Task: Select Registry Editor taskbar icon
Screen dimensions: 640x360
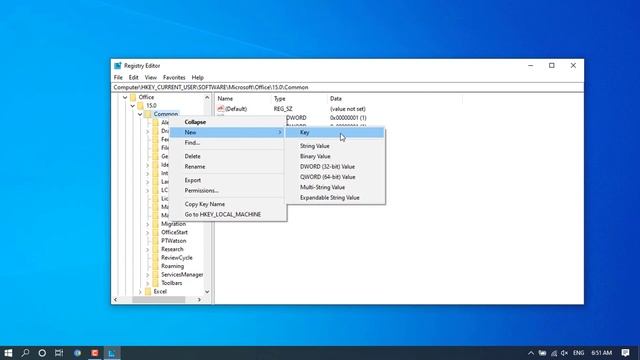Action: (x=112, y=353)
